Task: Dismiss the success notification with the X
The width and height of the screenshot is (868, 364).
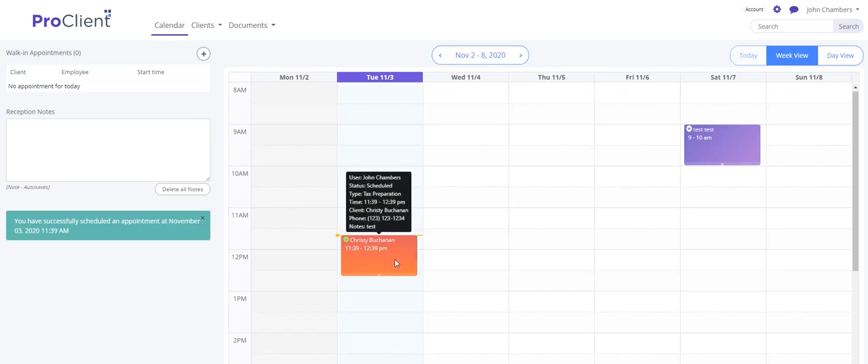Action: point(202,218)
